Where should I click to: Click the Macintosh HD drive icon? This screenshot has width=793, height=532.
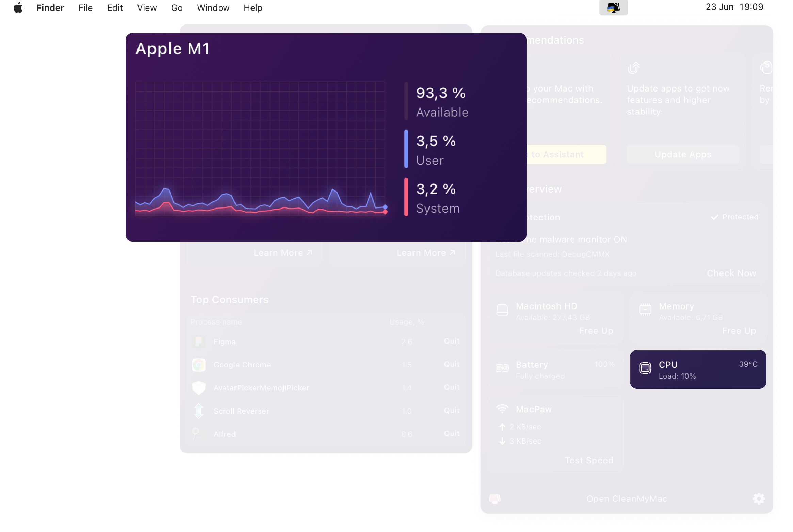(x=502, y=310)
